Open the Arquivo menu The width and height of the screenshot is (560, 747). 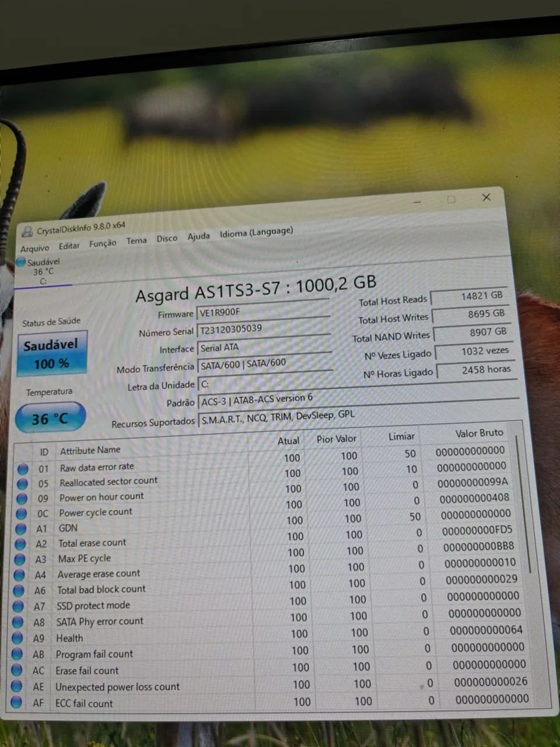(x=34, y=248)
